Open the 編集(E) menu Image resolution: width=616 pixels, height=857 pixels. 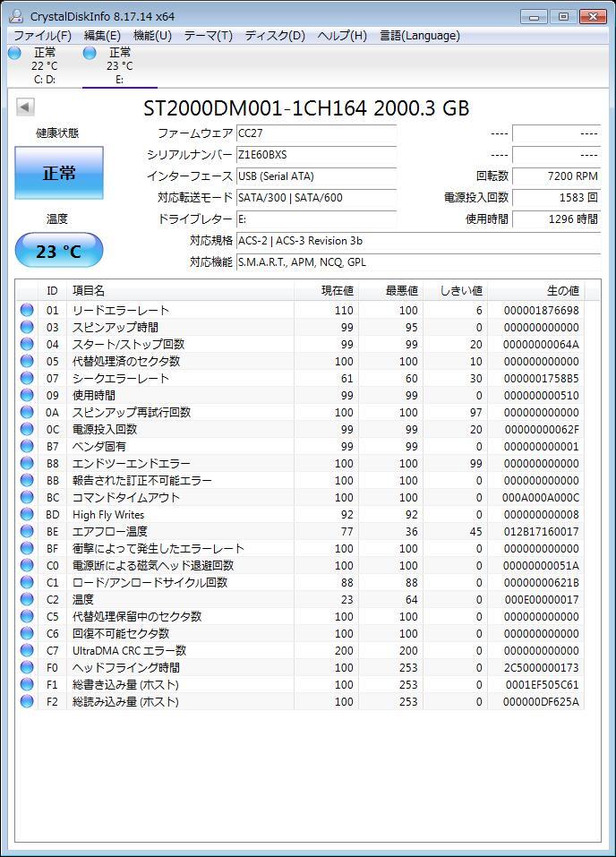tap(102, 36)
